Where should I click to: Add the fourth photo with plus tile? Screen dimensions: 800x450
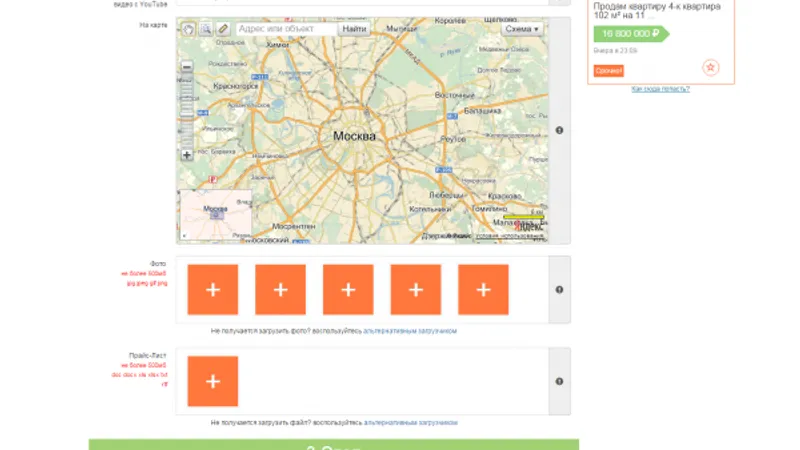[416, 289]
